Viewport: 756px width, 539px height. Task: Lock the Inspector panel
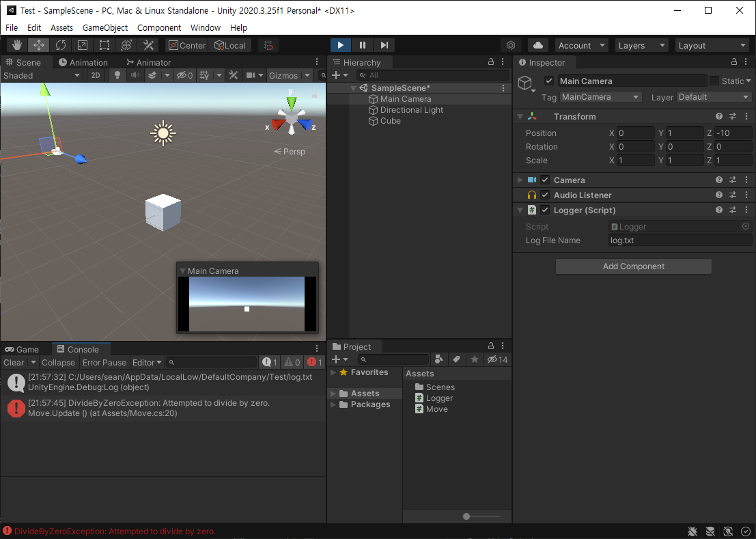tap(734, 61)
